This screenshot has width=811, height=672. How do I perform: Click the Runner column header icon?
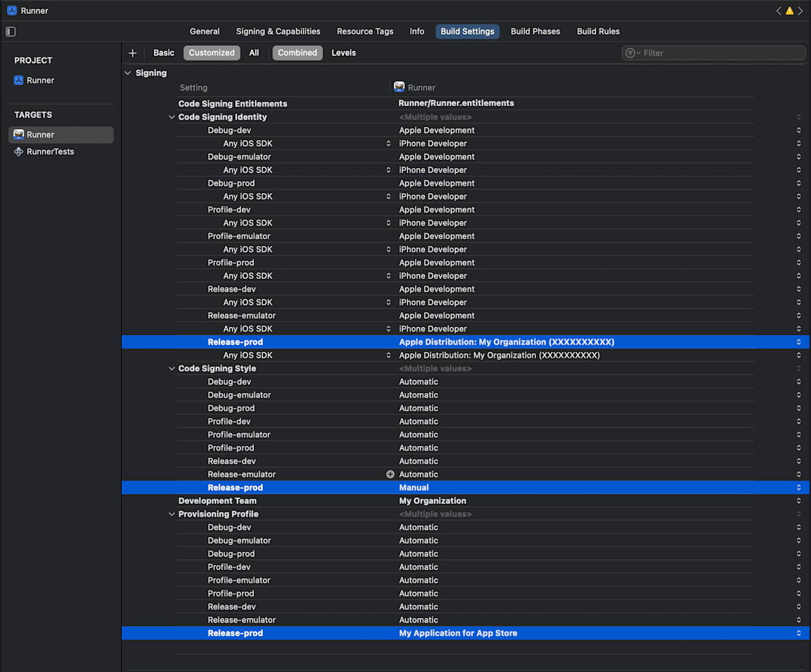point(399,87)
